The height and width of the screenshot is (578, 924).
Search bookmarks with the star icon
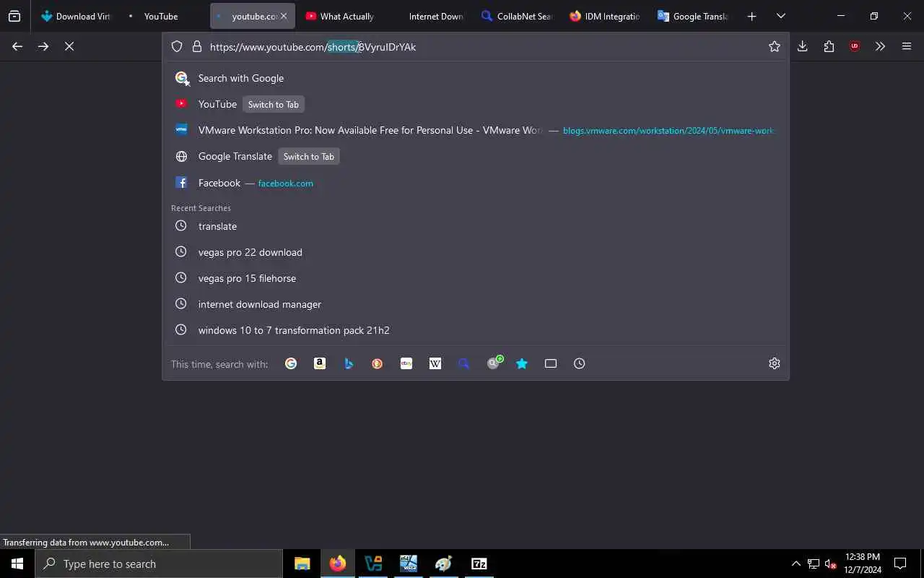tap(522, 363)
